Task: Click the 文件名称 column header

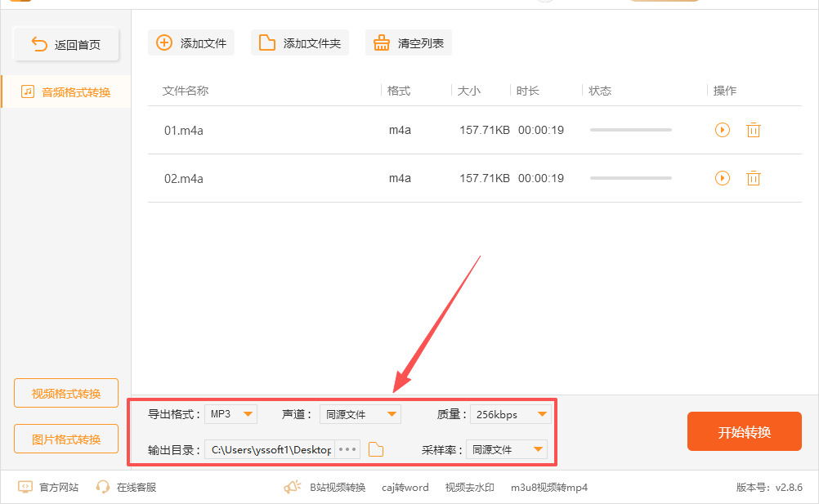Action: (186, 91)
